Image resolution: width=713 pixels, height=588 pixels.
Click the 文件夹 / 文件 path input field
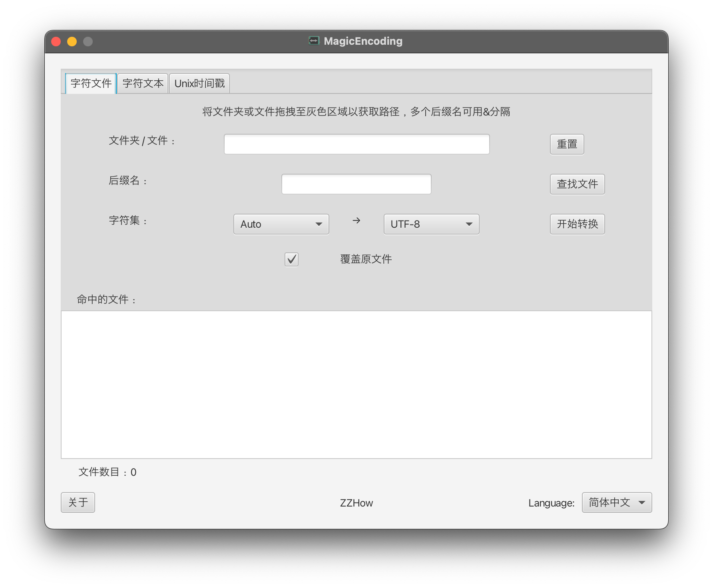pyautogui.click(x=356, y=144)
